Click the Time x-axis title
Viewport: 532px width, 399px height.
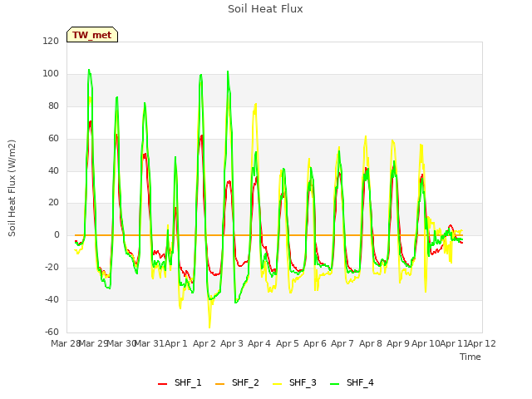coord(470,357)
